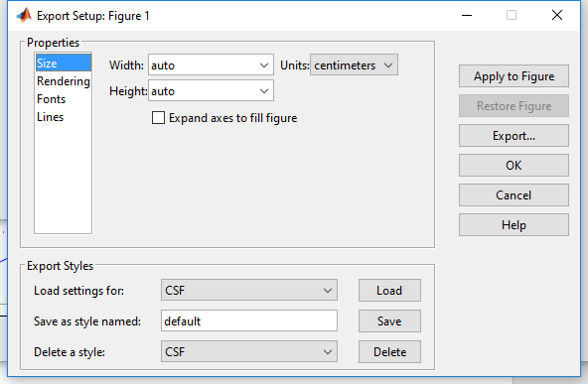Click the Export... button

pos(514,136)
